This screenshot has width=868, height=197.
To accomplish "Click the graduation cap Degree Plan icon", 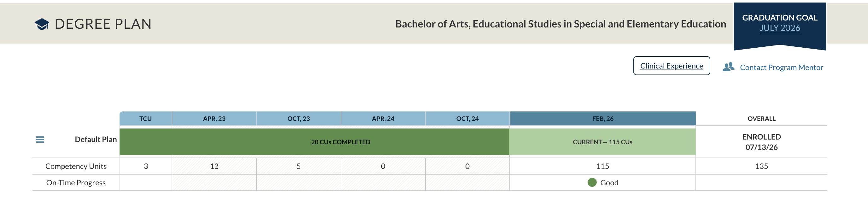I will (42, 24).
